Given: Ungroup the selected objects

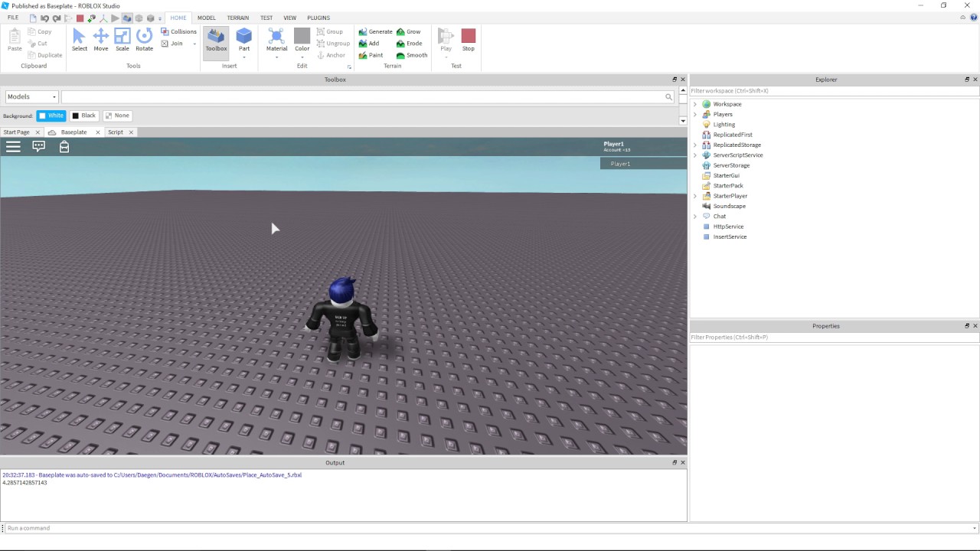Looking at the screenshot, I should (x=334, y=44).
